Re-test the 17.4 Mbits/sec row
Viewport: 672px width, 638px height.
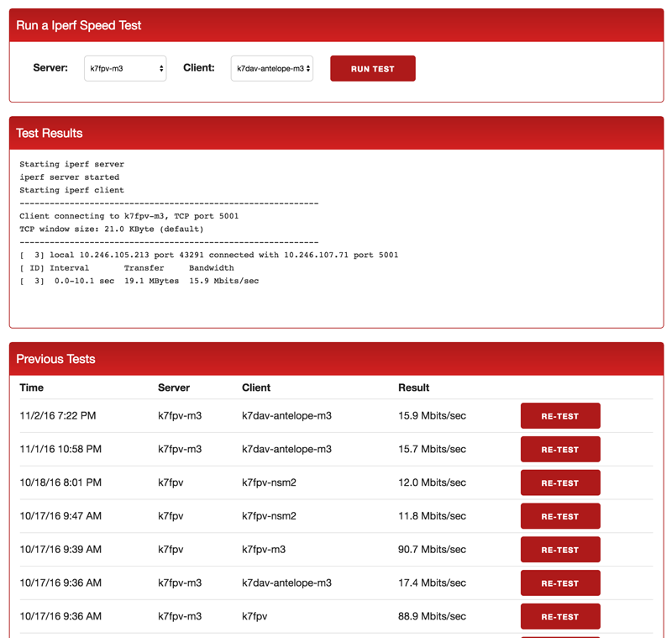click(x=560, y=583)
